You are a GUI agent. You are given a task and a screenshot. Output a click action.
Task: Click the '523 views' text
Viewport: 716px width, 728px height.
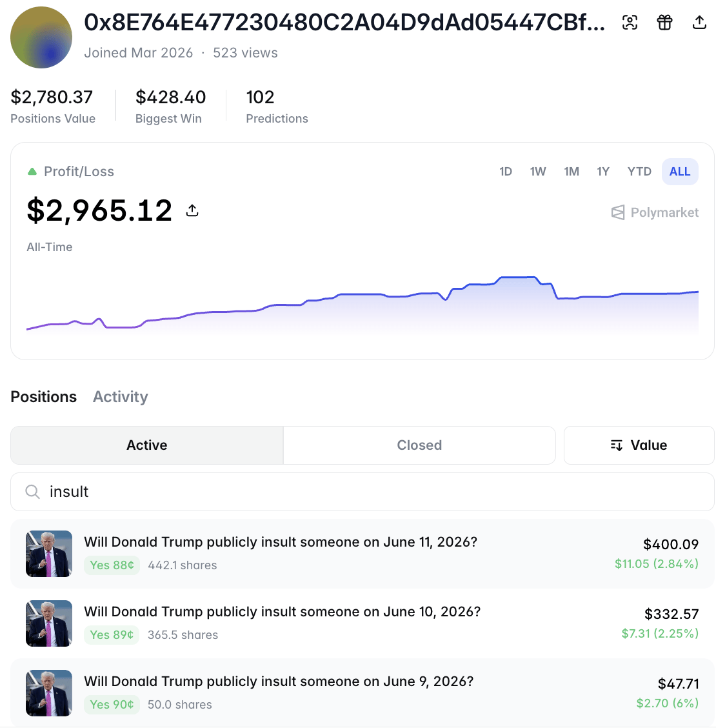coord(245,53)
